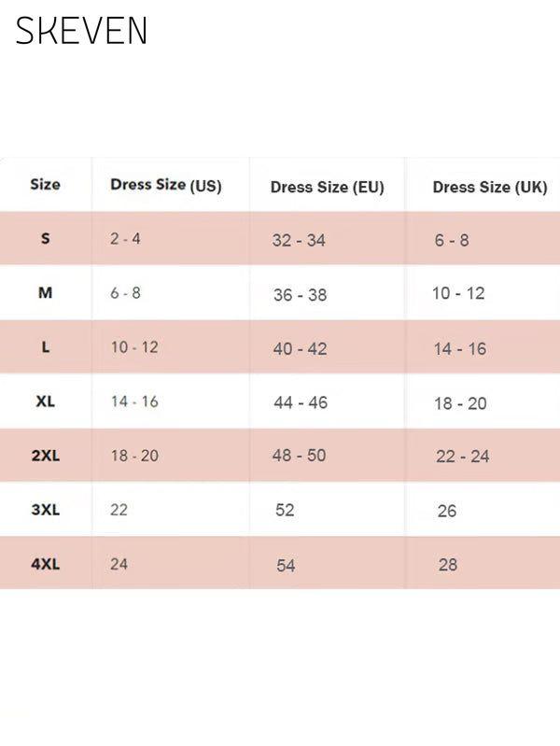Click the Dress Size (EU) header
The height and width of the screenshot is (746, 560).
(328, 187)
